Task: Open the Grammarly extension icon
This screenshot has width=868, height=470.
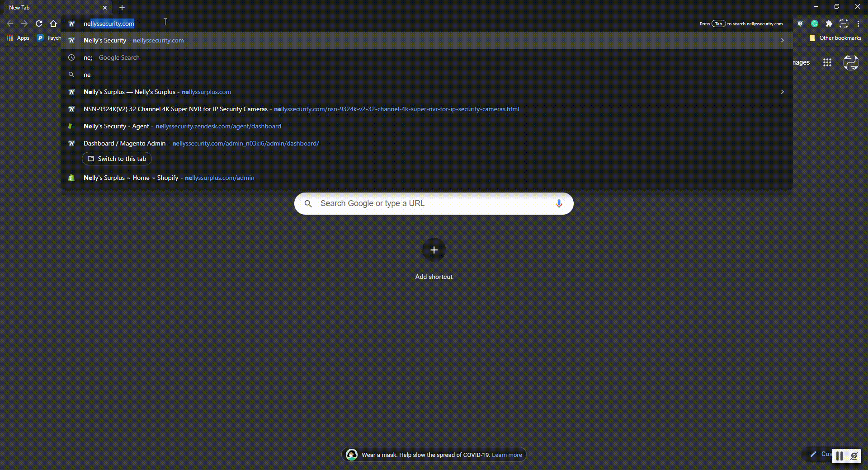Action: coord(815,23)
